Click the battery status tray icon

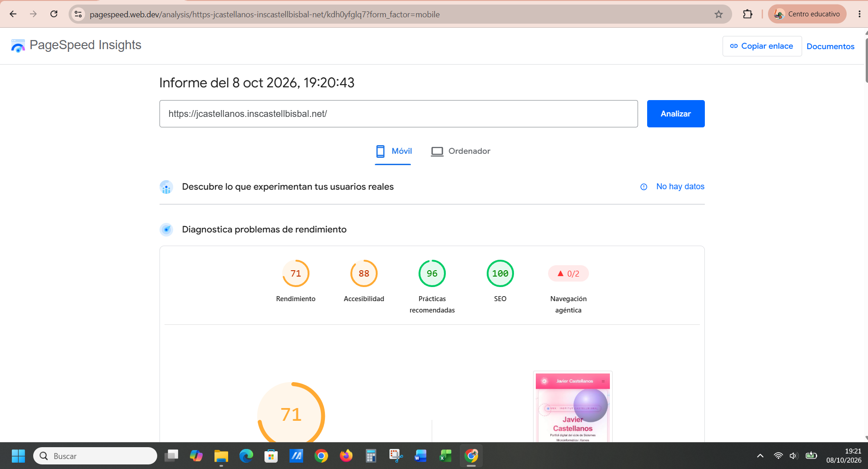pyautogui.click(x=811, y=456)
